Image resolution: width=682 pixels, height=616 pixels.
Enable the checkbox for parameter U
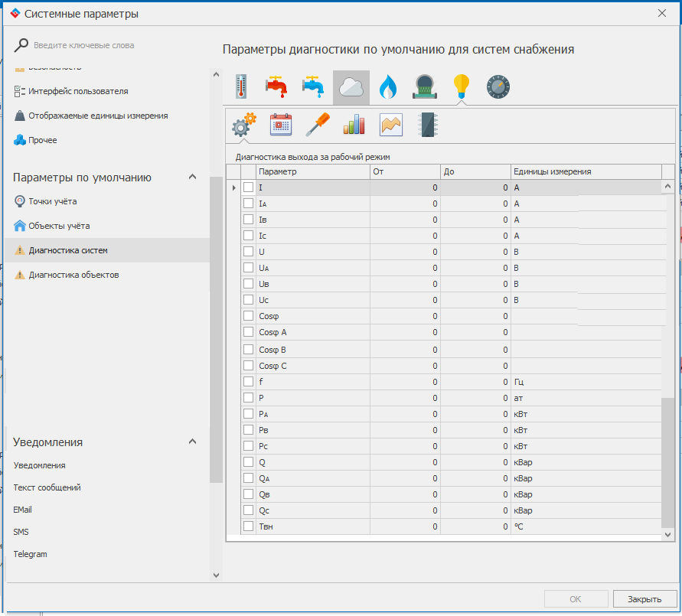(248, 252)
